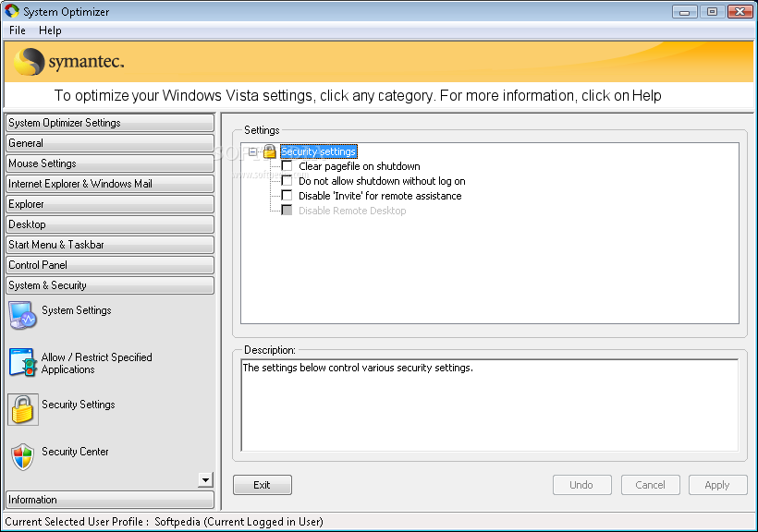
Task: Select the Security settings tree label
Action: tap(319, 151)
